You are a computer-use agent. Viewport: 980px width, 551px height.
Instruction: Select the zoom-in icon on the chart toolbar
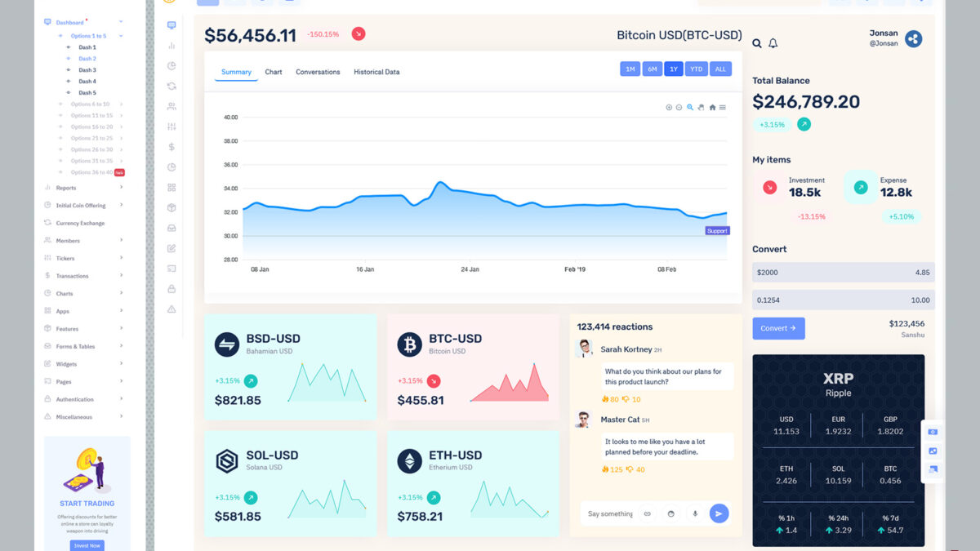[x=669, y=107]
